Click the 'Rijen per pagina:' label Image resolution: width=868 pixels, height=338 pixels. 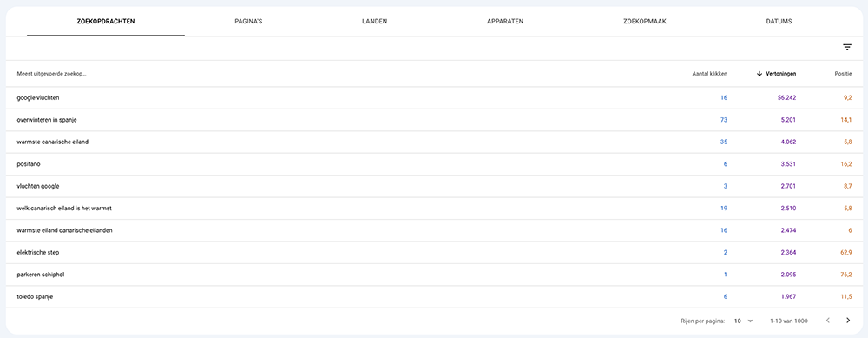[x=703, y=321]
